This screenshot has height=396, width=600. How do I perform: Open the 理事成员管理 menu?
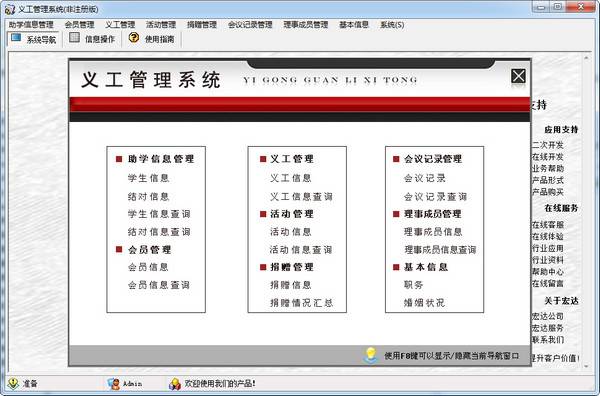pos(306,25)
